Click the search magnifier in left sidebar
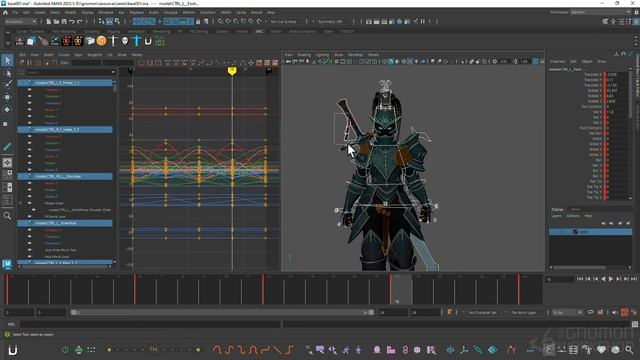Screen dimensions: 640x360 [x=7, y=216]
